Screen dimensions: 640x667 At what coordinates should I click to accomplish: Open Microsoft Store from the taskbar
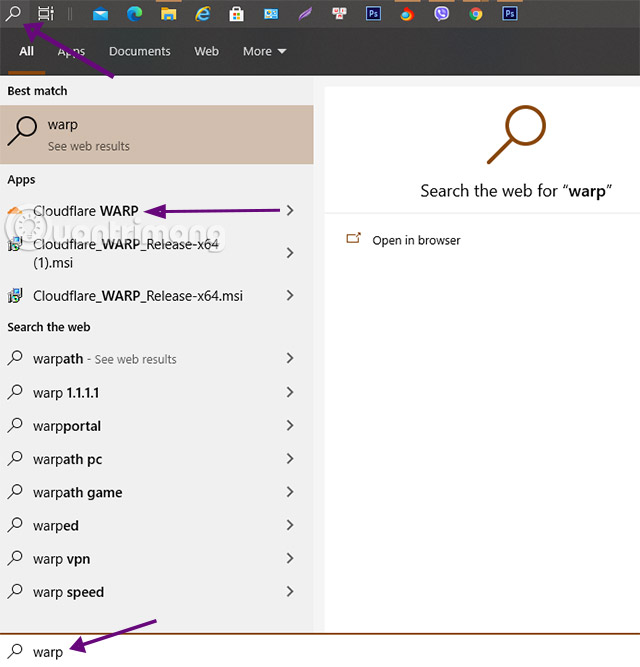(236, 14)
